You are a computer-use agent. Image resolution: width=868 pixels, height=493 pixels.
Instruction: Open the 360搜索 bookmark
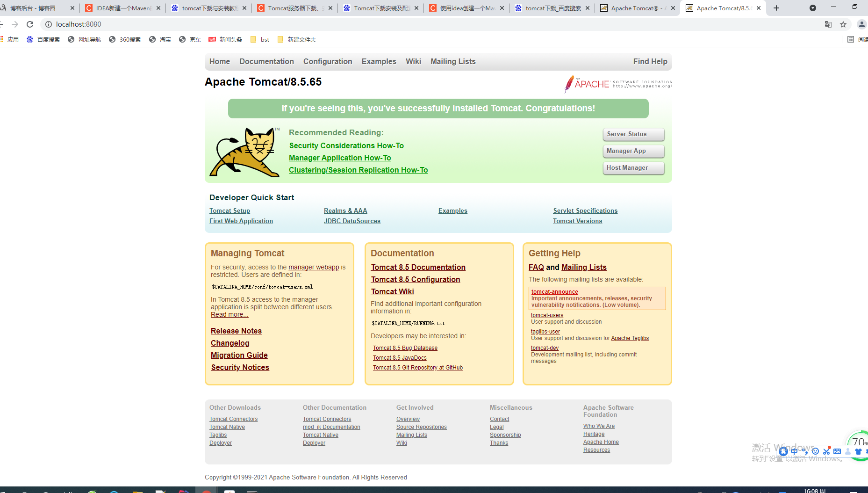125,40
